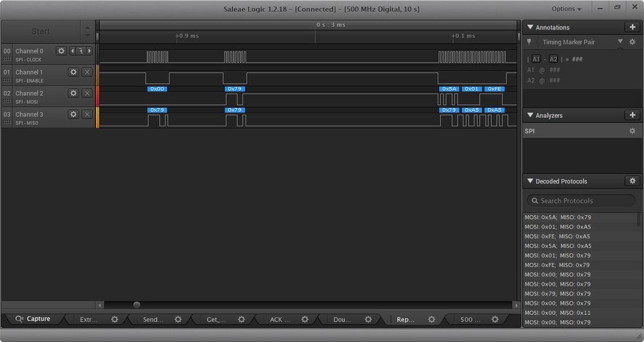Switch to the Capture tab
The image size is (644, 342).
tap(33, 319)
